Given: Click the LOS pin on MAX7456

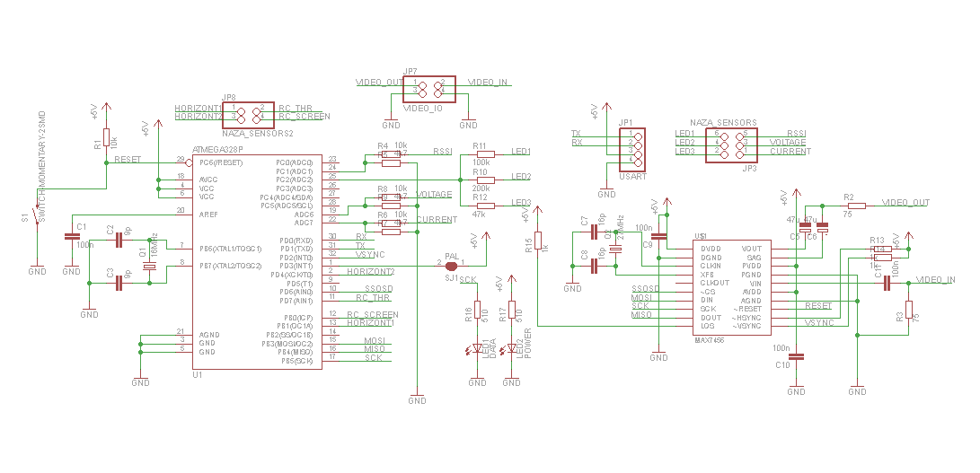Looking at the screenshot, I should pos(708,326).
